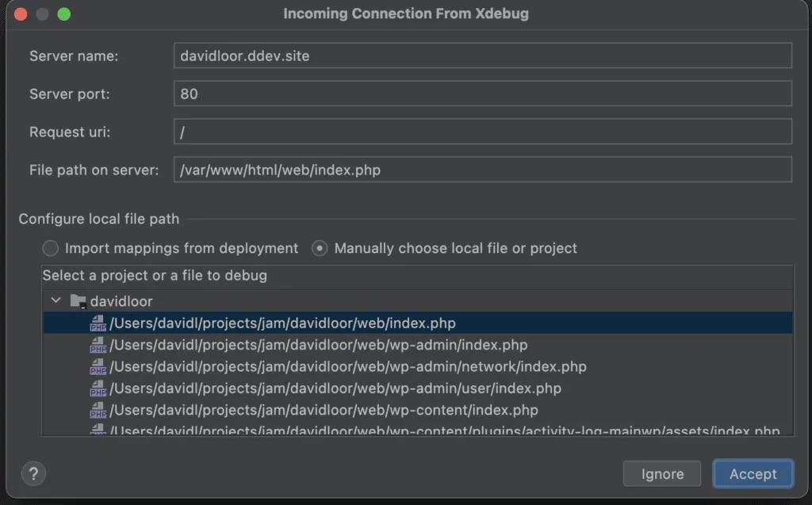This screenshot has width=812, height=505.
Task: Open help via the question mark icon
Action: click(33, 473)
